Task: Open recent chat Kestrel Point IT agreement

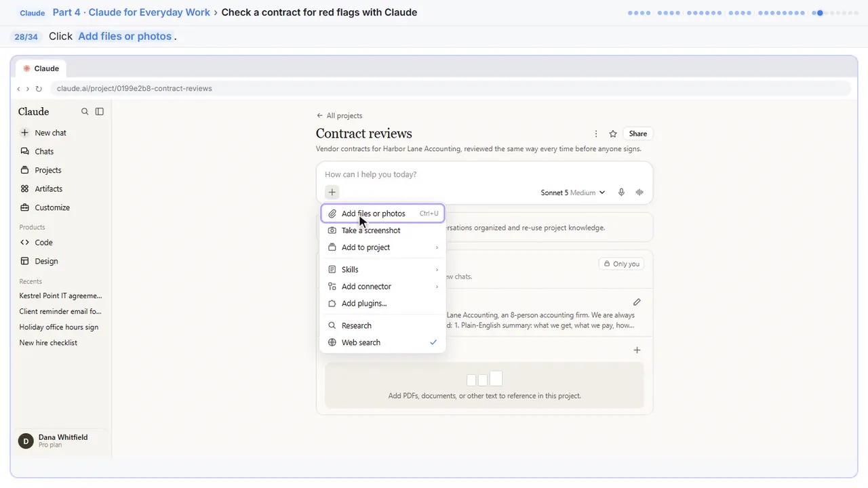Action: click(61, 296)
